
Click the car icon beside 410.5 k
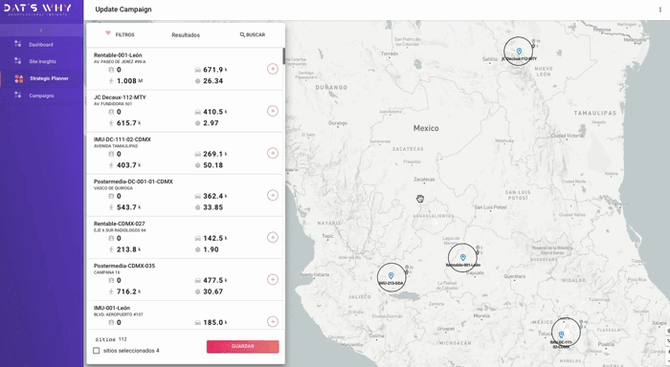[198, 112]
